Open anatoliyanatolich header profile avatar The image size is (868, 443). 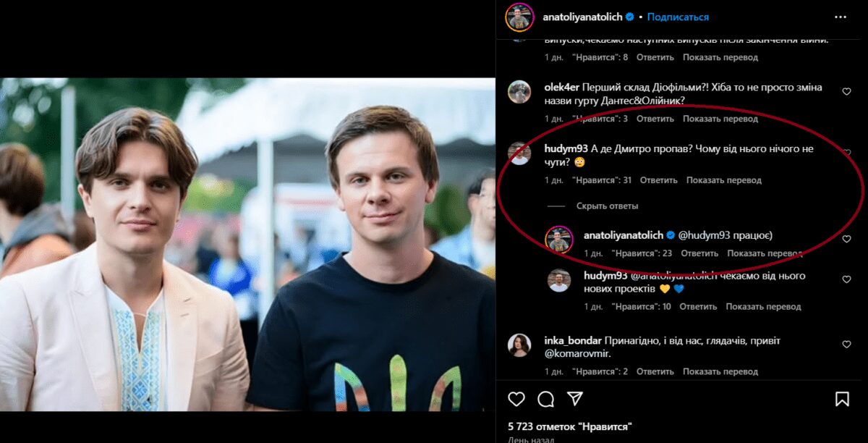click(x=519, y=17)
